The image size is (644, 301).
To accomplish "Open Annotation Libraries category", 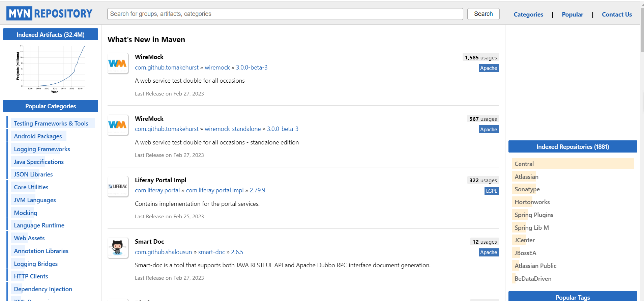I will point(41,251).
